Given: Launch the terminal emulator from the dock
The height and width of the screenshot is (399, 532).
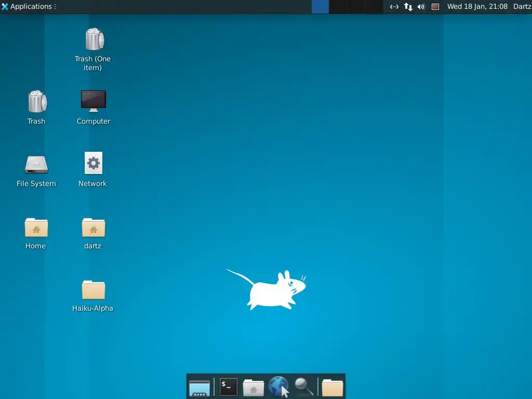Looking at the screenshot, I should [229, 387].
